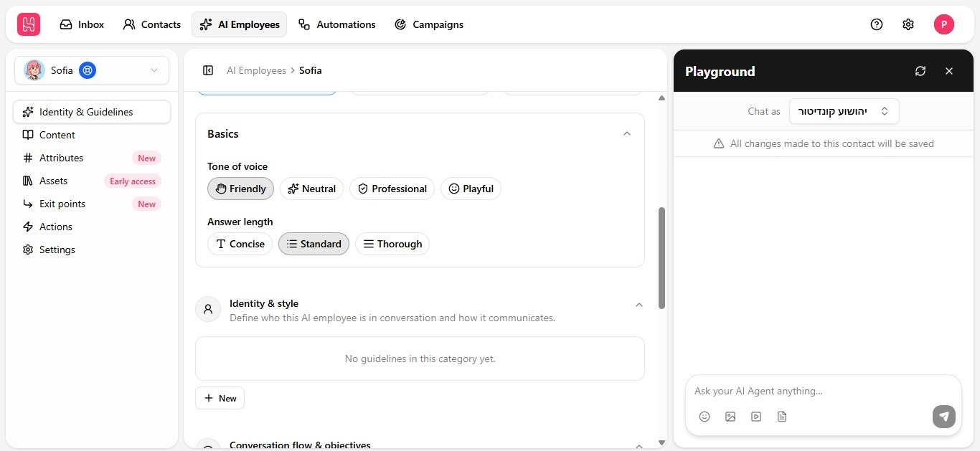Collapse Conversation flow & objectives section

pos(639,445)
